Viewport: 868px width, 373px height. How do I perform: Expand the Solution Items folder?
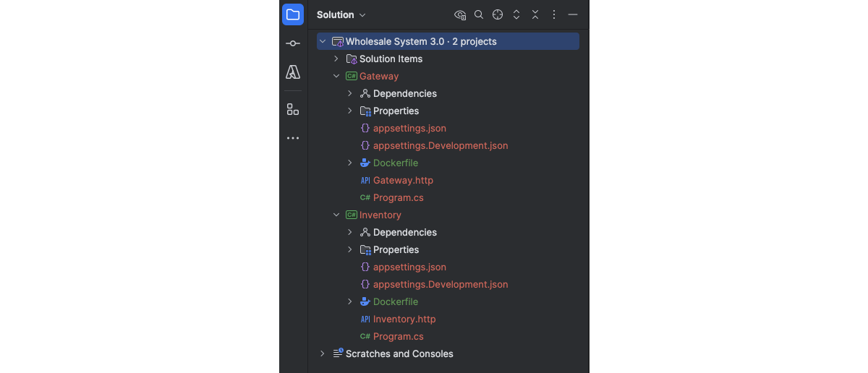pos(336,59)
